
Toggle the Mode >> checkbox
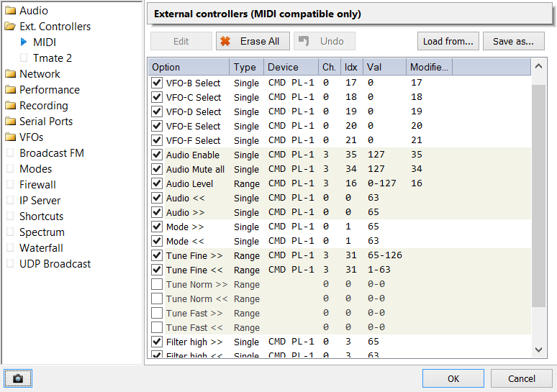pos(157,227)
